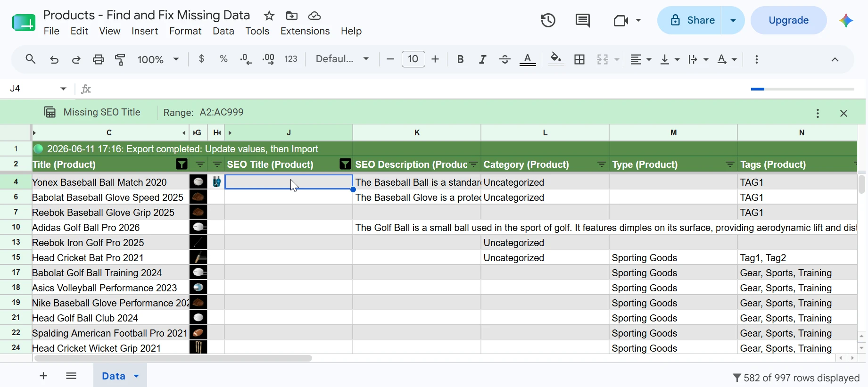
Task: Open the Format menu
Action: point(185,31)
